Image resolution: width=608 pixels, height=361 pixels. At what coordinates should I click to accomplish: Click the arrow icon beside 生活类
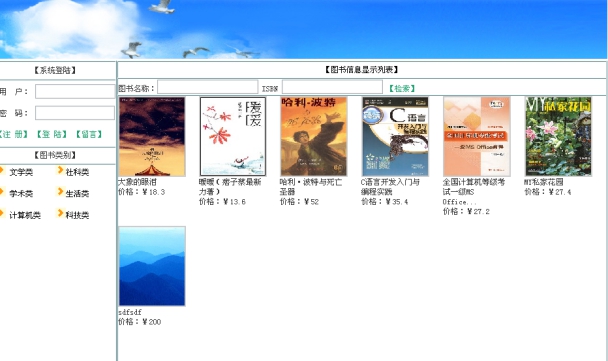[x=60, y=191]
